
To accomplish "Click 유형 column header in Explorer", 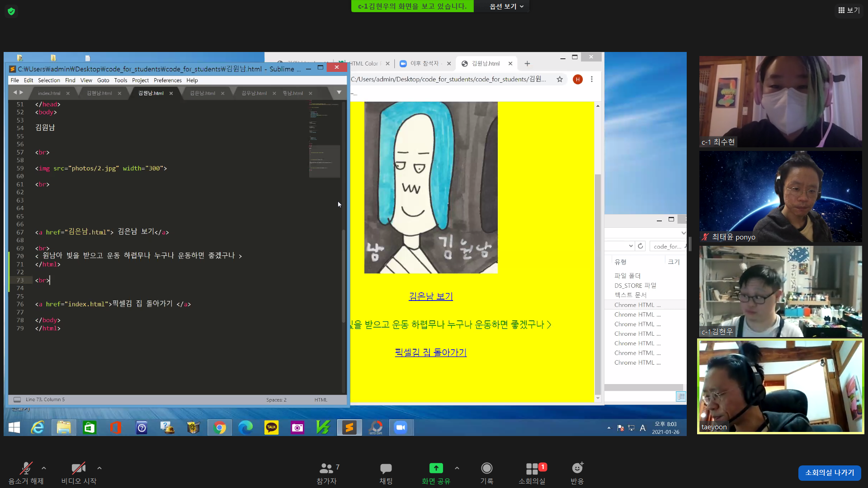I will (x=620, y=262).
